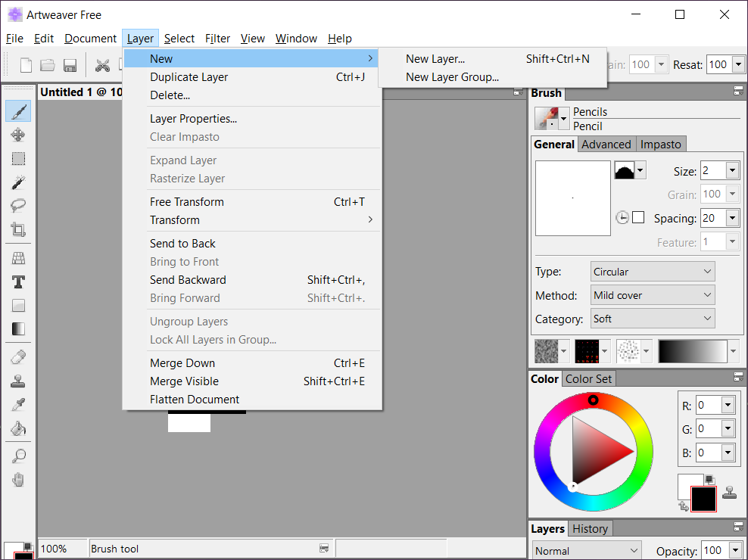Image resolution: width=748 pixels, height=560 pixels.
Task: Select the Gradient tool
Action: tap(18, 328)
